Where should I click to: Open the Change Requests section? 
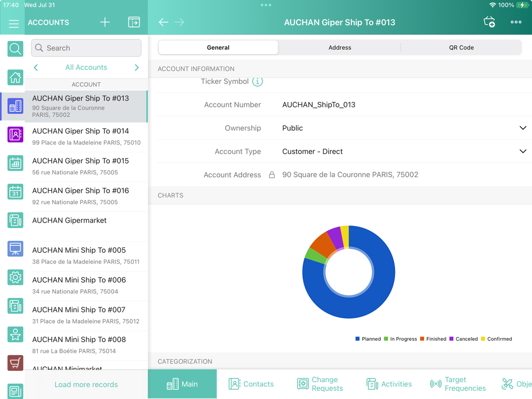320,384
